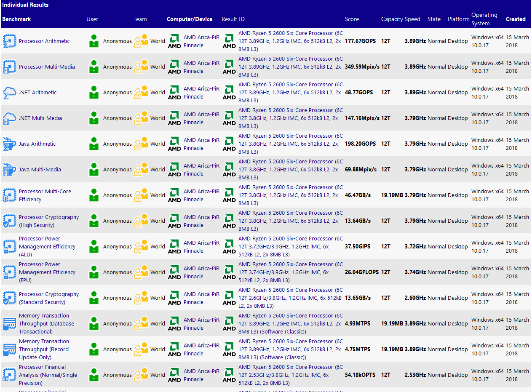The width and height of the screenshot is (532, 392).
Task: Open Processor Cryptography (High Security) link
Action: pos(49,221)
